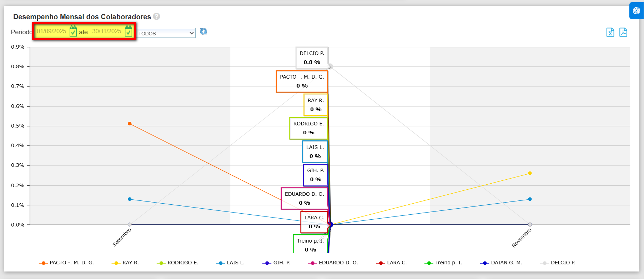Screen dimensions: 644x279
Task: Click RAY R. yellow point in Novembro
Action: click(530, 173)
